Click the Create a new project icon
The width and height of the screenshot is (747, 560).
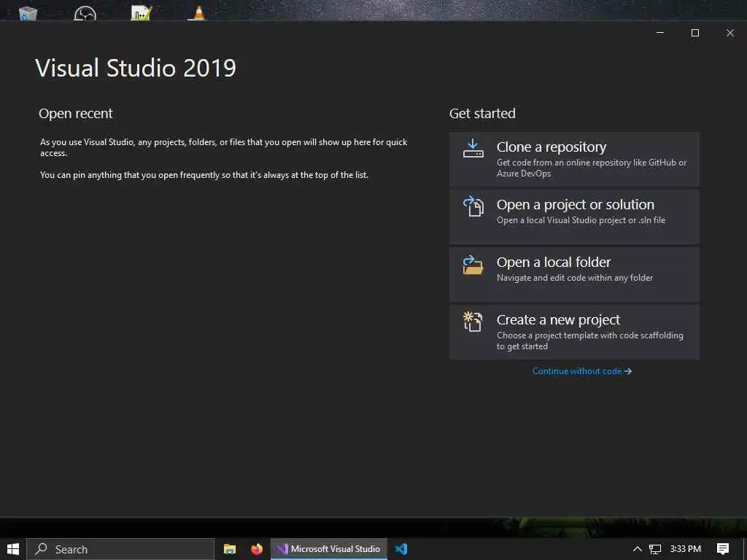(473, 322)
